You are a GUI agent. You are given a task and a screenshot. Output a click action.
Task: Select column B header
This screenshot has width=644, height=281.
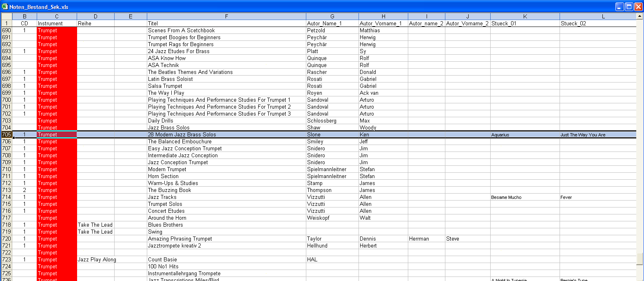click(x=24, y=16)
